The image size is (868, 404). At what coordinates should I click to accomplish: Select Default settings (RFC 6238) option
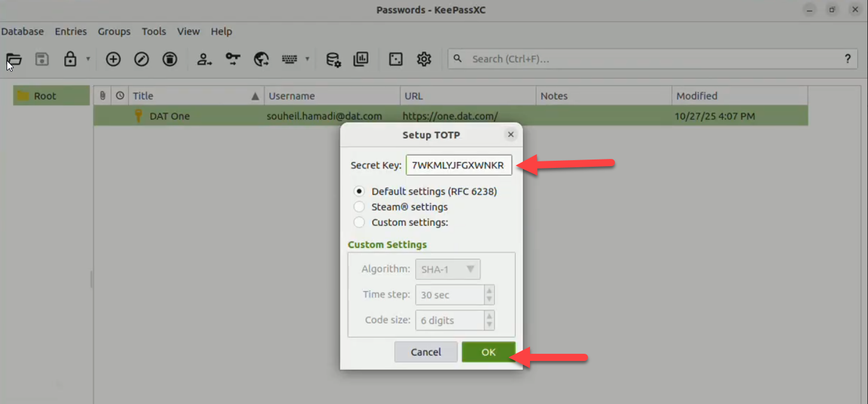tap(359, 192)
